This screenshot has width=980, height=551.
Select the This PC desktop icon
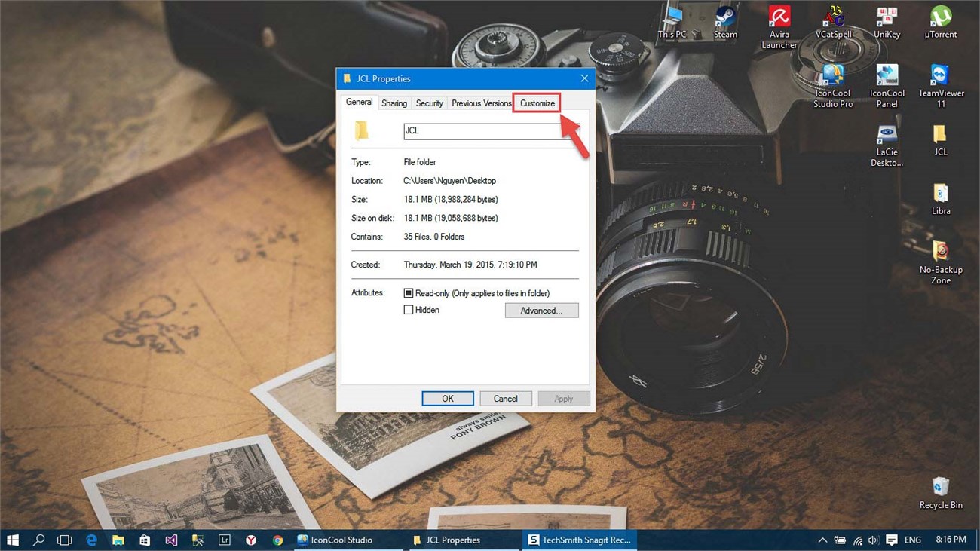pyautogui.click(x=672, y=23)
